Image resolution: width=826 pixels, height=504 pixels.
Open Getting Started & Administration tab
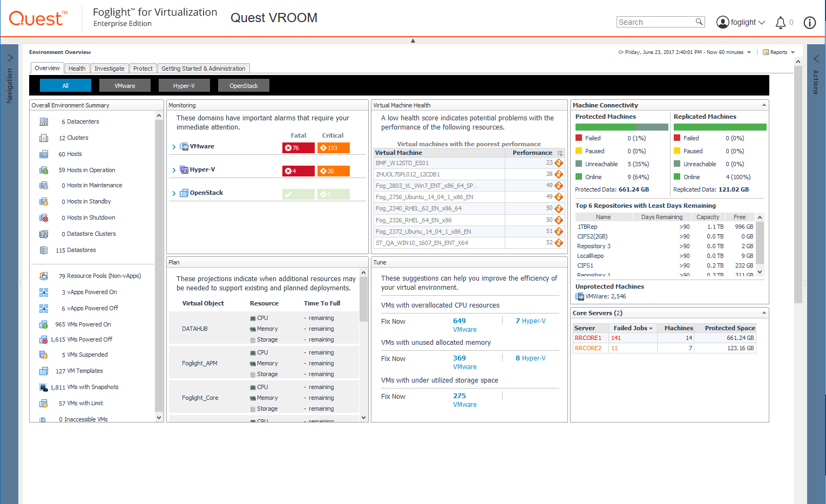coord(203,69)
